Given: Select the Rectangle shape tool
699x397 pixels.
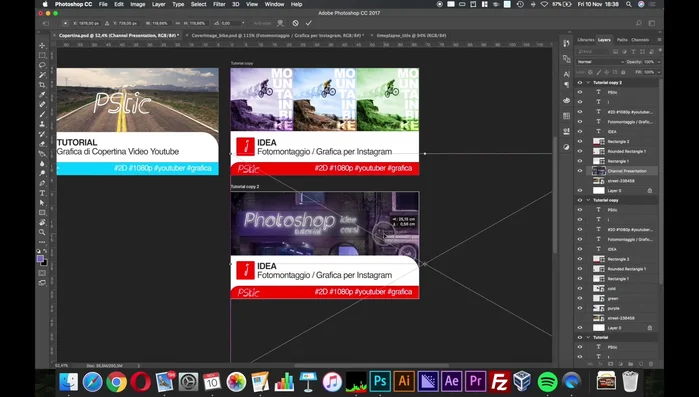Looking at the screenshot, I should 42,213.
